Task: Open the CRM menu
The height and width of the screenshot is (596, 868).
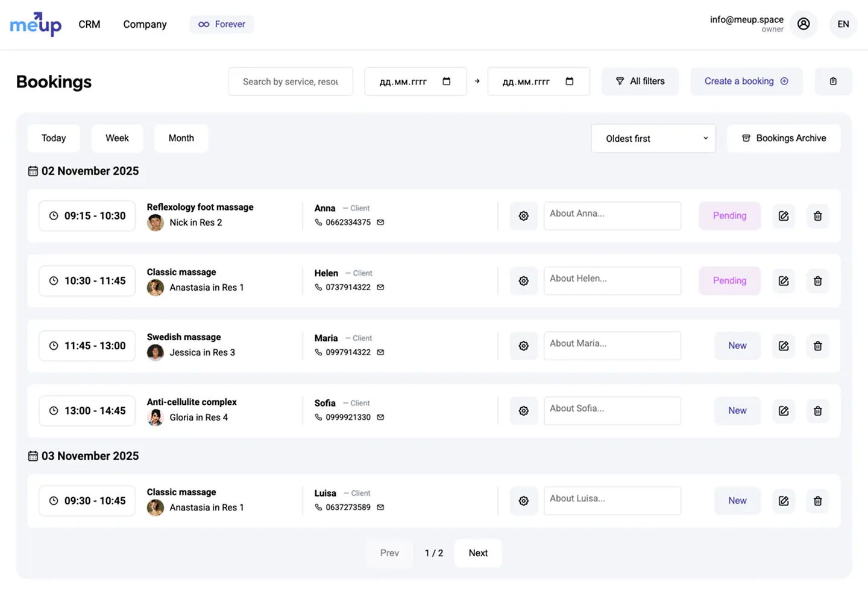Action: coord(89,24)
